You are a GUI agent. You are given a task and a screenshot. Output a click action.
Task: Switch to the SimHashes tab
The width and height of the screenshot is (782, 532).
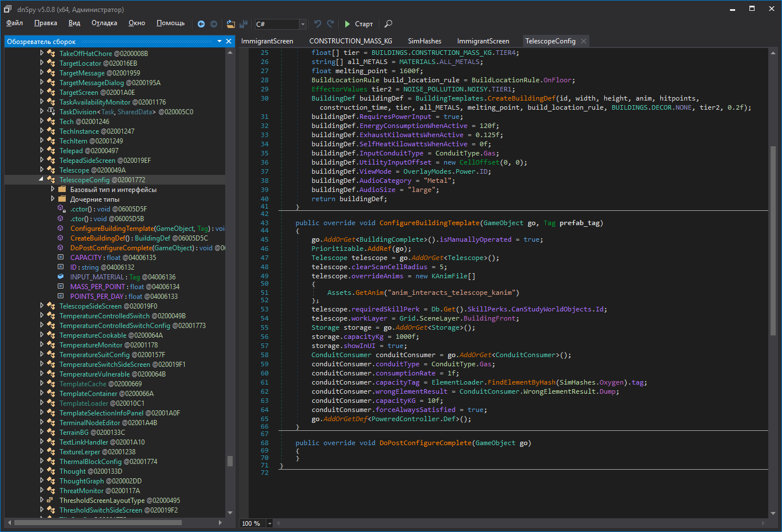tap(424, 41)
